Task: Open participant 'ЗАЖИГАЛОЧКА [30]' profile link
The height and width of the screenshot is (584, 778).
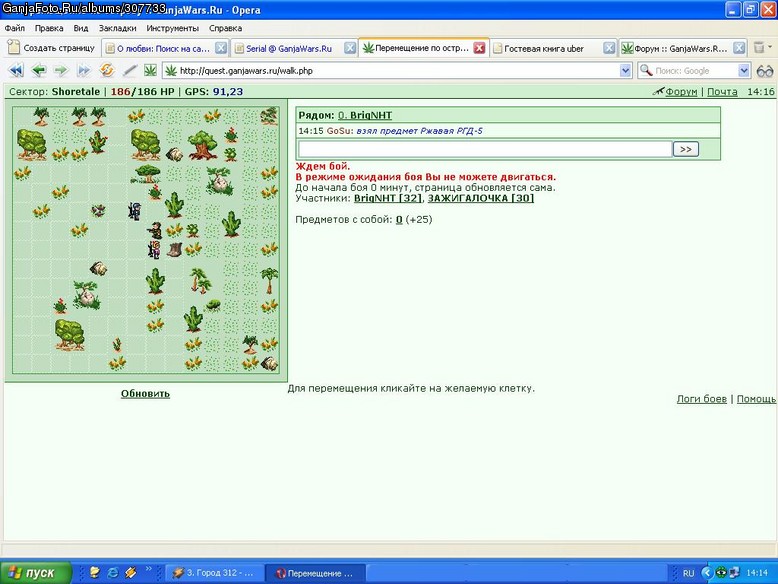Action: click(481, 198)
